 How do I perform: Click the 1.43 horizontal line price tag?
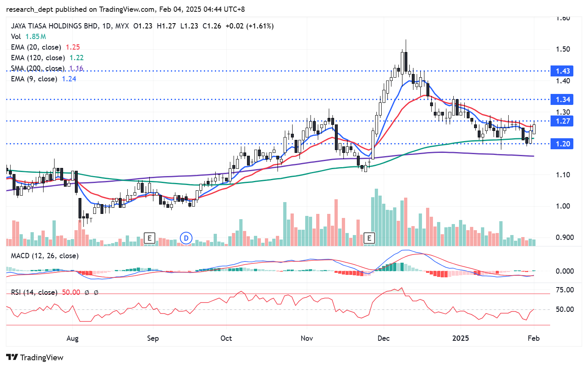click(562, 71)
